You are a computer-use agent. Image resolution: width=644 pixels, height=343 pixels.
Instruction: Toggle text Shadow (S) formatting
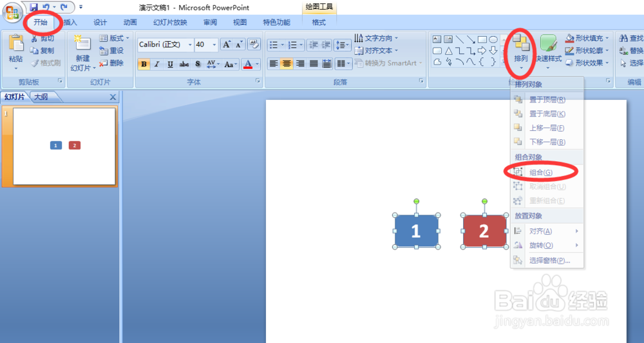tap(198, 64)
